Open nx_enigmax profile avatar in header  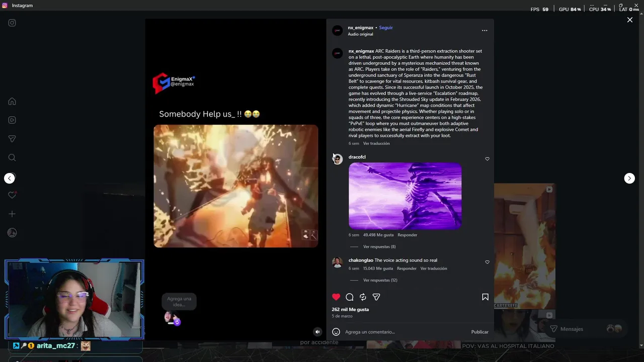pyautogui.click(x=338, y=31)
